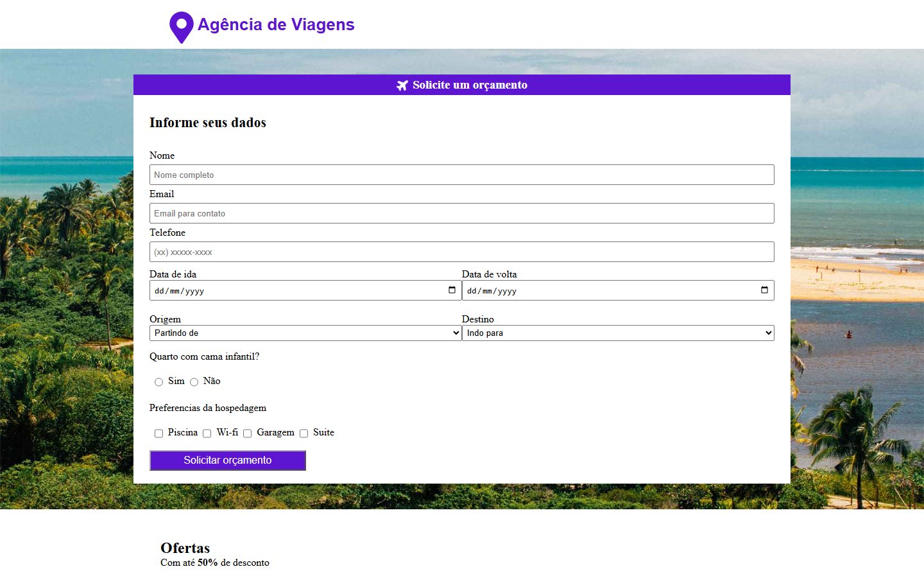This screenshot has height=578, width=924.
Task: Click the 'Informe seus dados' heading
Action: tap(208, 123)
